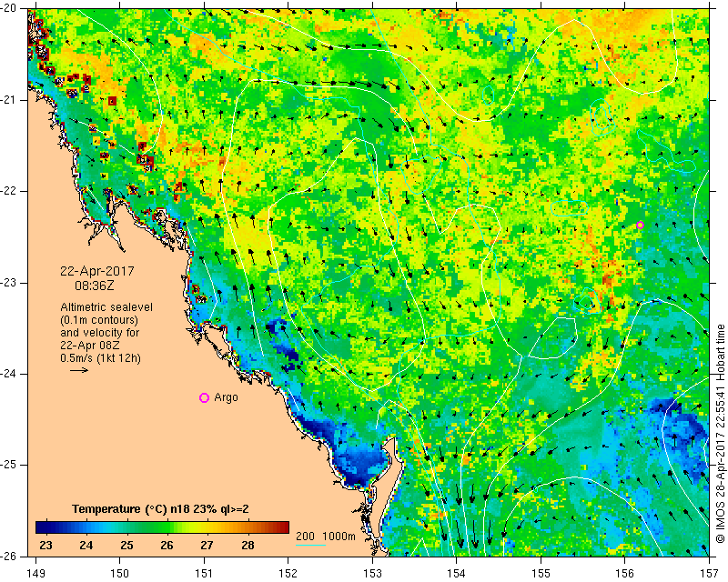
Task: Click the longitude label 151
Action: tap(204, 574)
